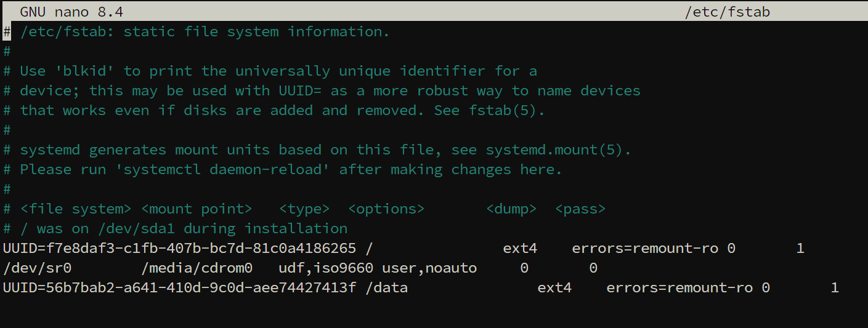Click the <options> column header
Viewport: 868px width, 328px height.
tap(386, 209)
